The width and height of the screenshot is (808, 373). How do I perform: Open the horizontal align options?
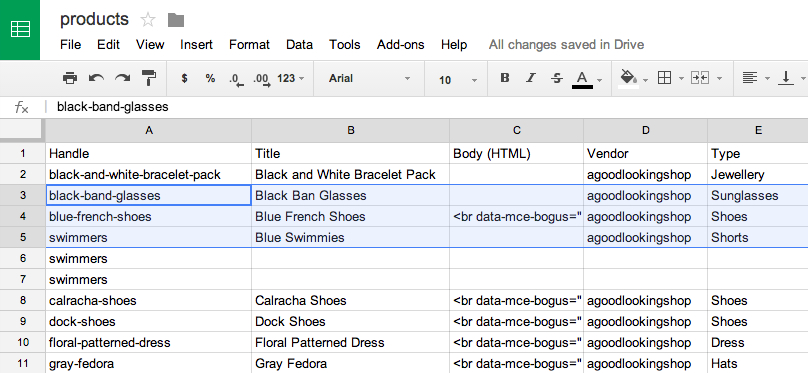point(750,78)
